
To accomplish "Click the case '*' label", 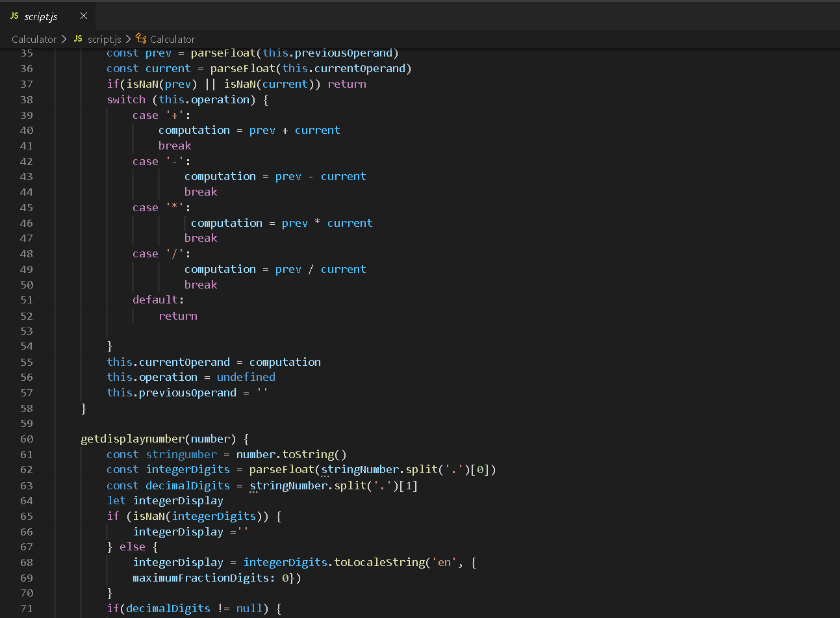I will click(162, 207).
